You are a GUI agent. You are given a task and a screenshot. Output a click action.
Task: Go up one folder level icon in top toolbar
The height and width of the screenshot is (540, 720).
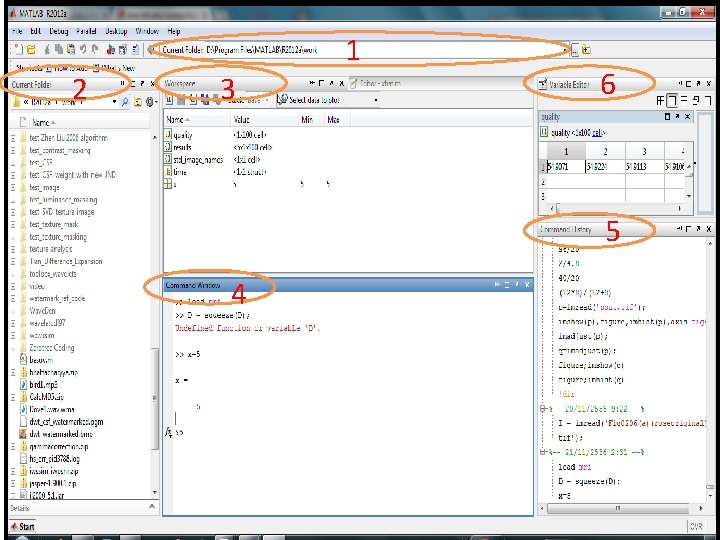(586, 50)
